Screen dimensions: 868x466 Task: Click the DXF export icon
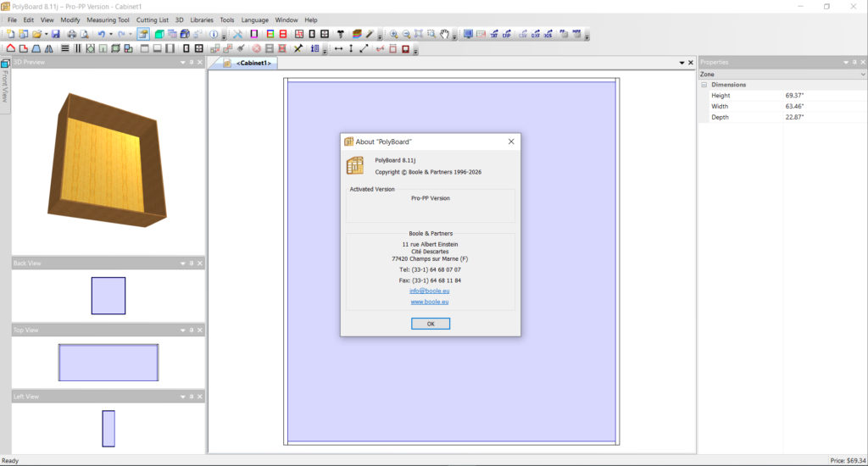click(536, 34)
